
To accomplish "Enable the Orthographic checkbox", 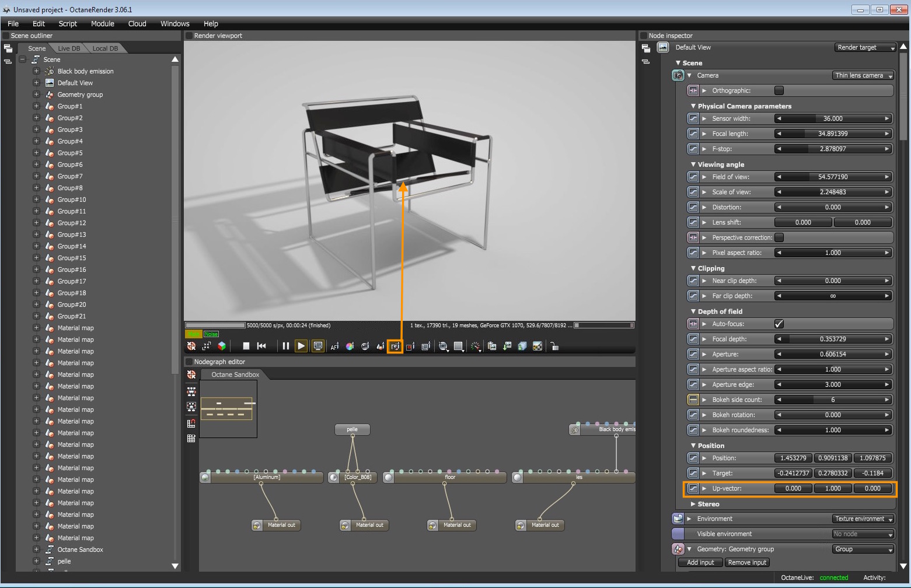I will [x=779, y=90].
